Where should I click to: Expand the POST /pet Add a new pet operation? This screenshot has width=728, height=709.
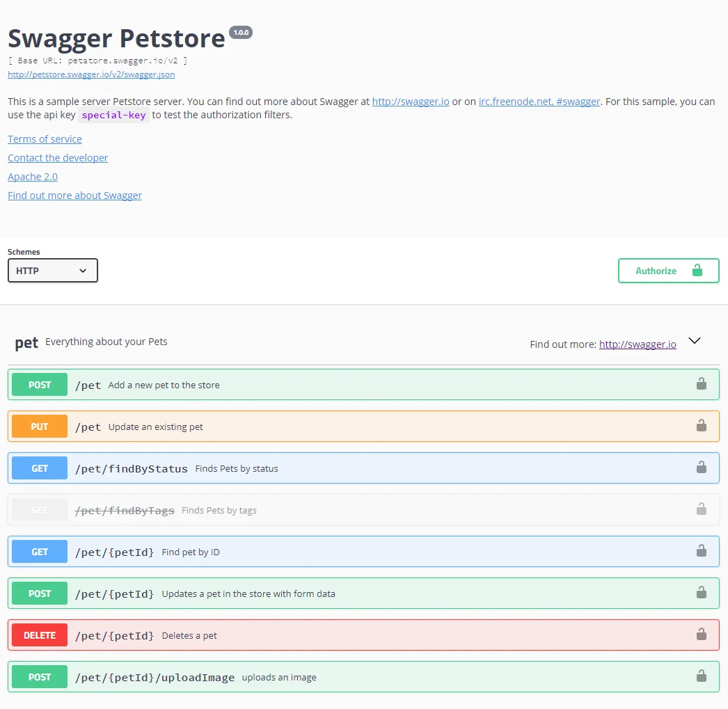164,385
